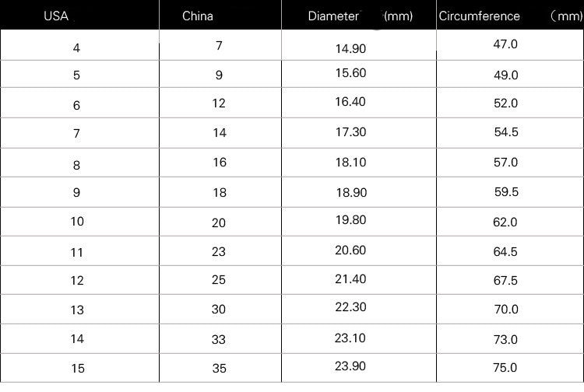584x392 pixels.
Task: Click the China column header
Action: coord(197,16)
